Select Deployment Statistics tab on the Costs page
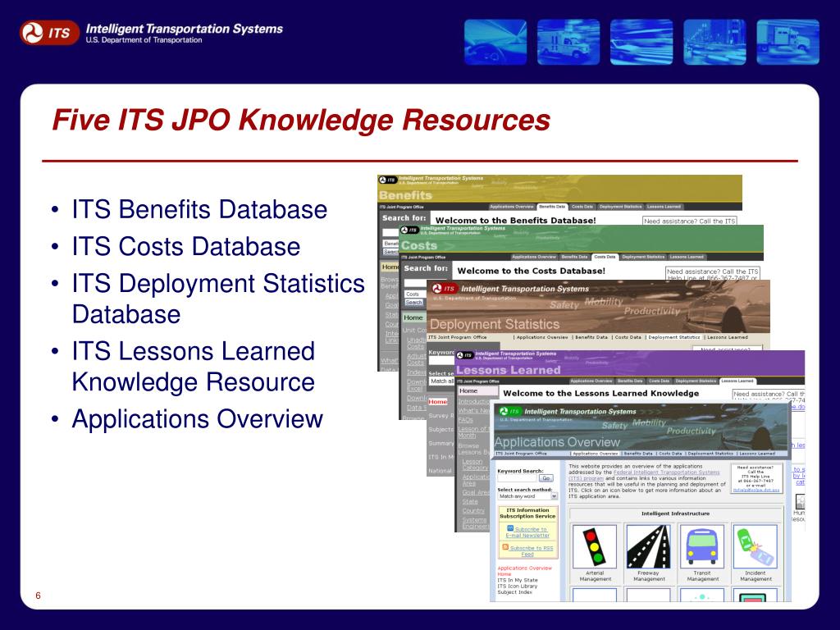 pos(643,257)
